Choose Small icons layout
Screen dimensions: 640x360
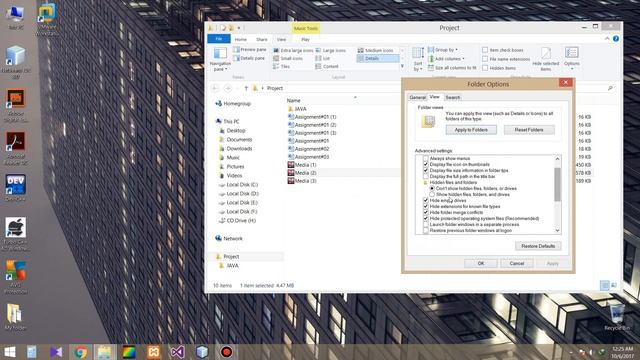point(288,58)
